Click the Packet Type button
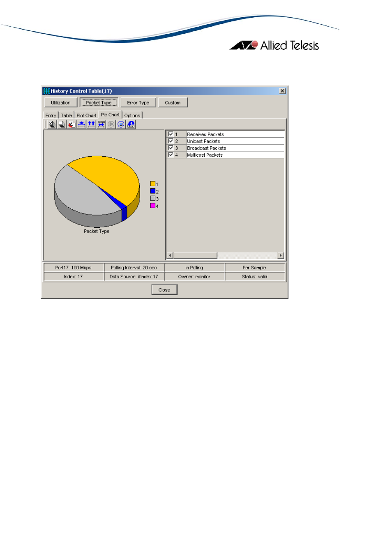This screenshot has height=555, width=392. click(99, 103)
